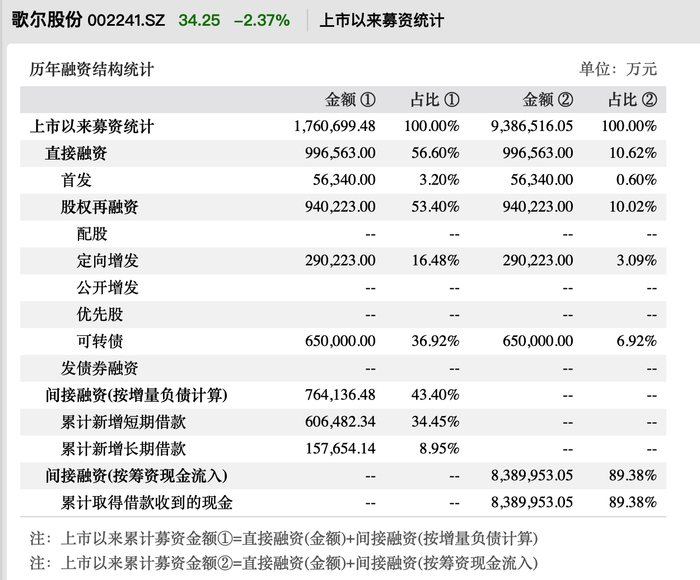Select the 股权再融资 row label
700x580 pixels.
pyautogui.click(x=100, y=207)
